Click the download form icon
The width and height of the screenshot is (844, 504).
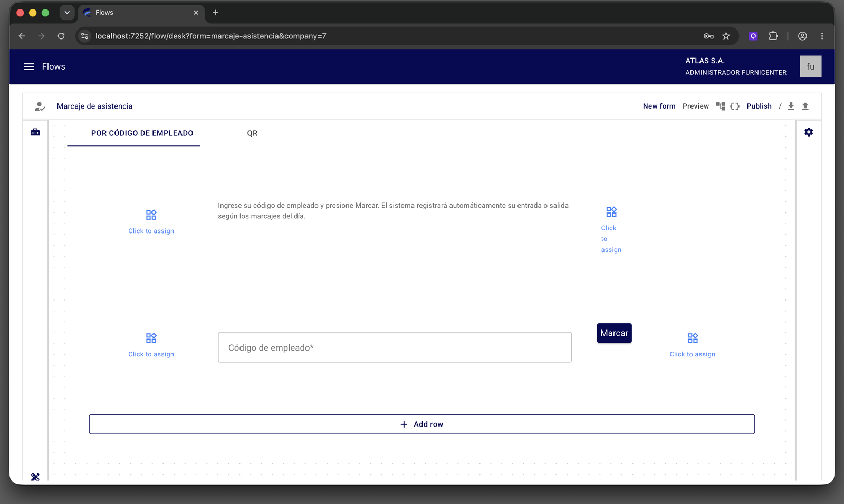tap(791, 106)
